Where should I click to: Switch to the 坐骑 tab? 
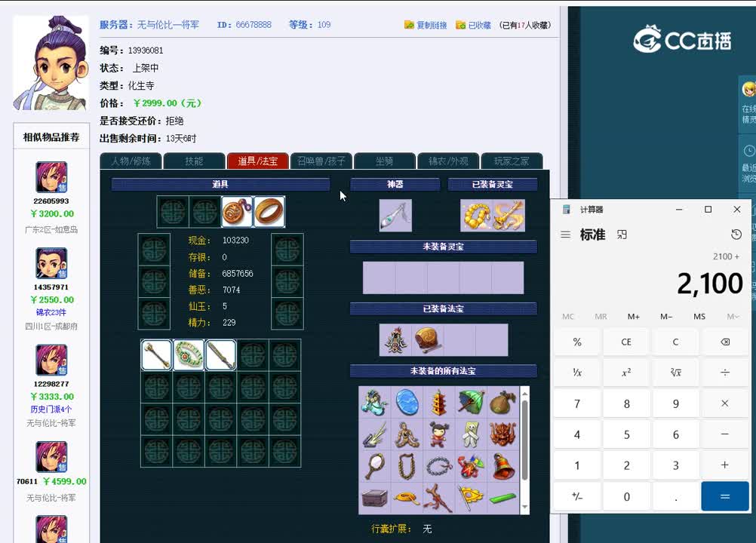[385, 161]
